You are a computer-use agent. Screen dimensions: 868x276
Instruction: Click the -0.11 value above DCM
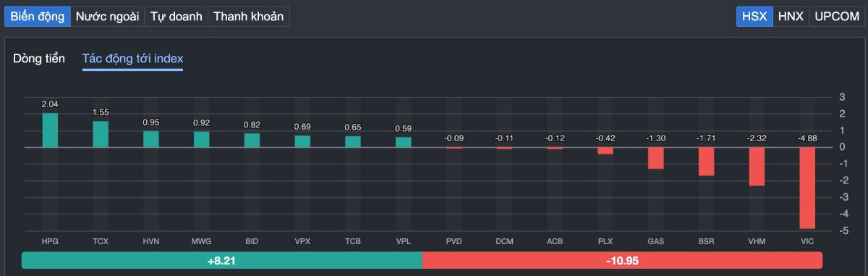(504, 138)
